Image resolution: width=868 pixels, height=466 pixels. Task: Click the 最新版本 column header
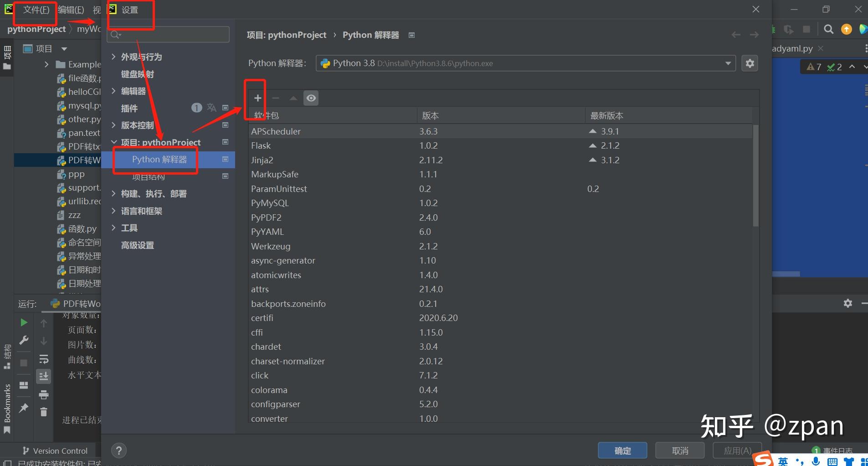[668, 115]
